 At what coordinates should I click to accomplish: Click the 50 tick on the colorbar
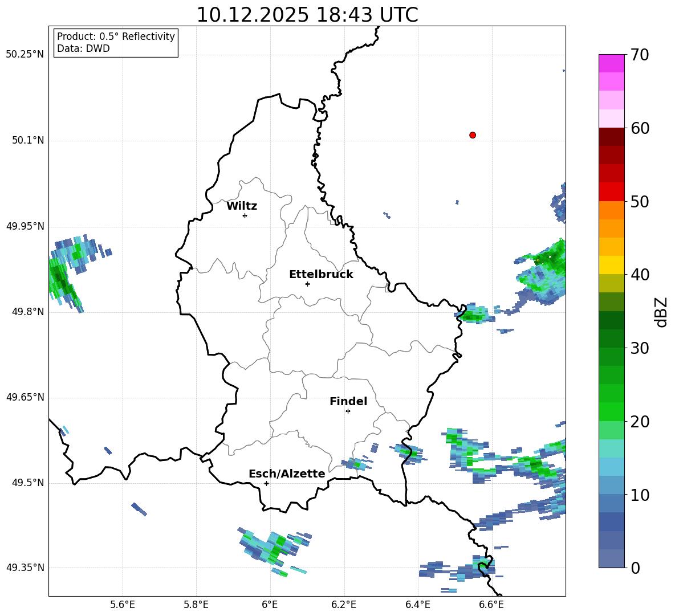pyautogui.click(x=640, y=202)
